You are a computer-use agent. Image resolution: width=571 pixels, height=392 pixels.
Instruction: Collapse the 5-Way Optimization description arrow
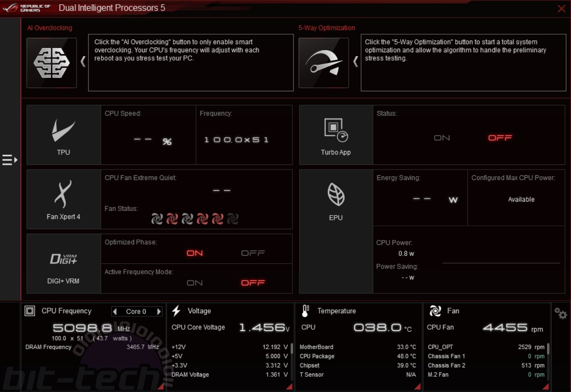coord(356,62)
